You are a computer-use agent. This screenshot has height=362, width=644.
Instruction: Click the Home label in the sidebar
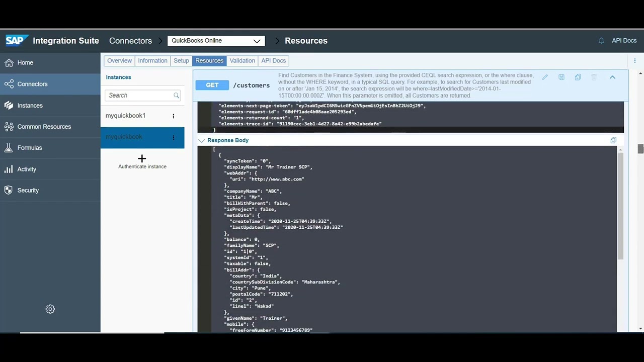25,63
